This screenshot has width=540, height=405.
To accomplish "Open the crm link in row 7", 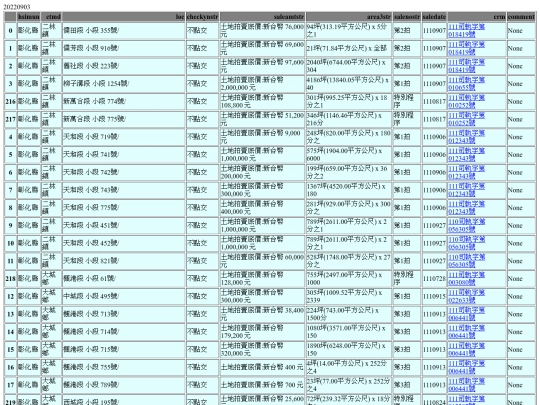I will [x=466, y=190].
